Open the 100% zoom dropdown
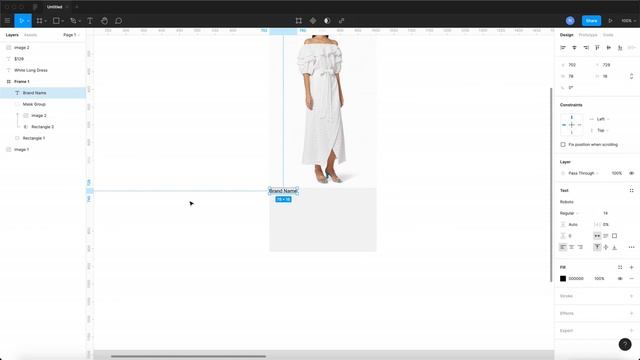Image resolution: width=640 pixels, height=360 pixels. (x=629, y=21)
